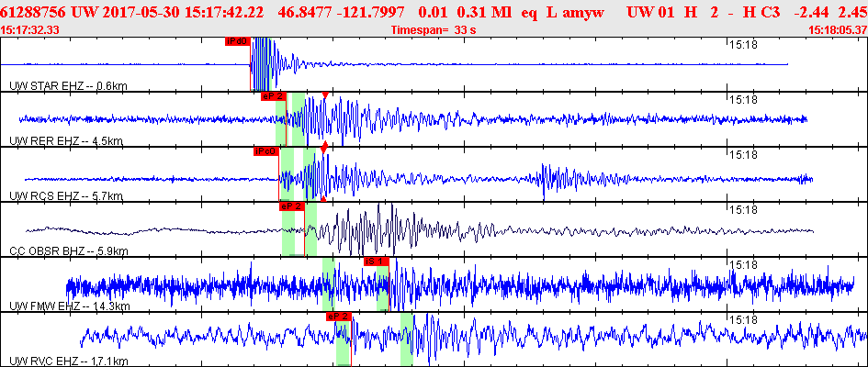
Task: Select the iS 1 pick flag on FMW trace
Action: [x=376, y=261]
